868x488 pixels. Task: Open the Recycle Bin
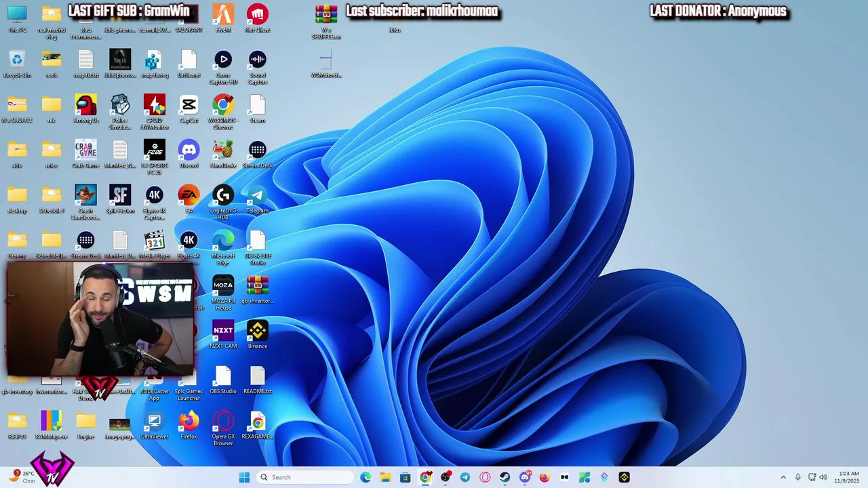point(17,64)
